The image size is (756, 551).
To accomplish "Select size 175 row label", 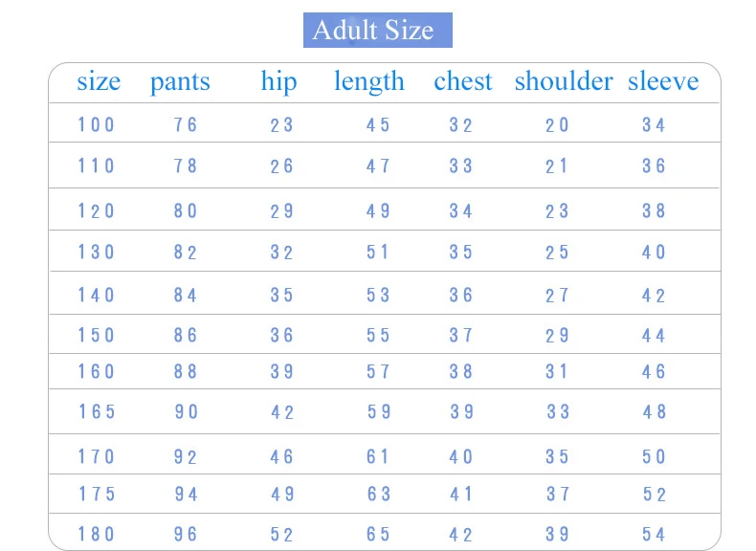I will pyautogui.click(x=97, y=494).
